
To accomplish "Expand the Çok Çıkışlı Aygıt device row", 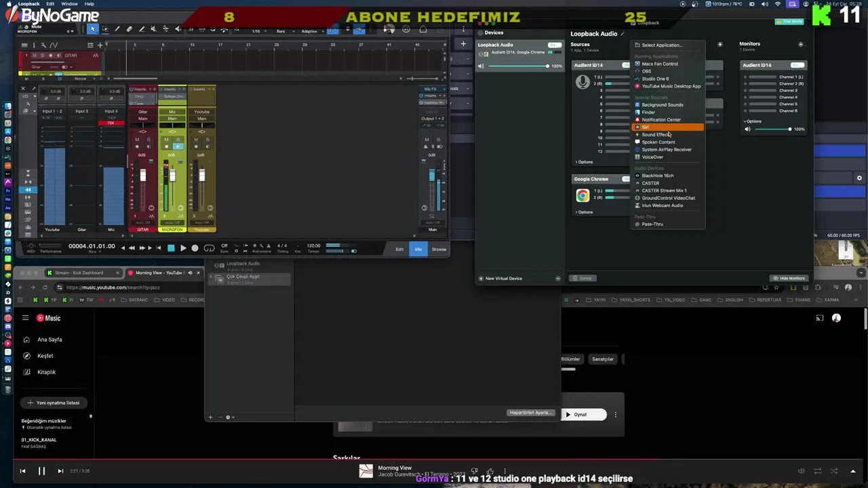I will pos(211,277).
